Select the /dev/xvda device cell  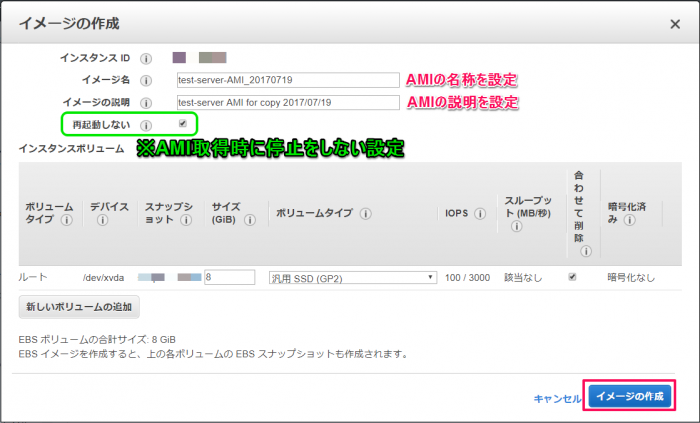[104, 278]
